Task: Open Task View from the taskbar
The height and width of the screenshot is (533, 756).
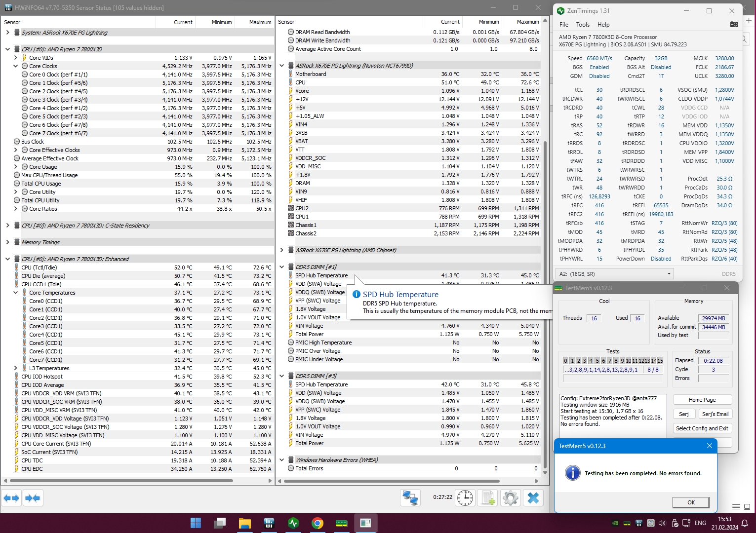Action: tap(220, 523)
